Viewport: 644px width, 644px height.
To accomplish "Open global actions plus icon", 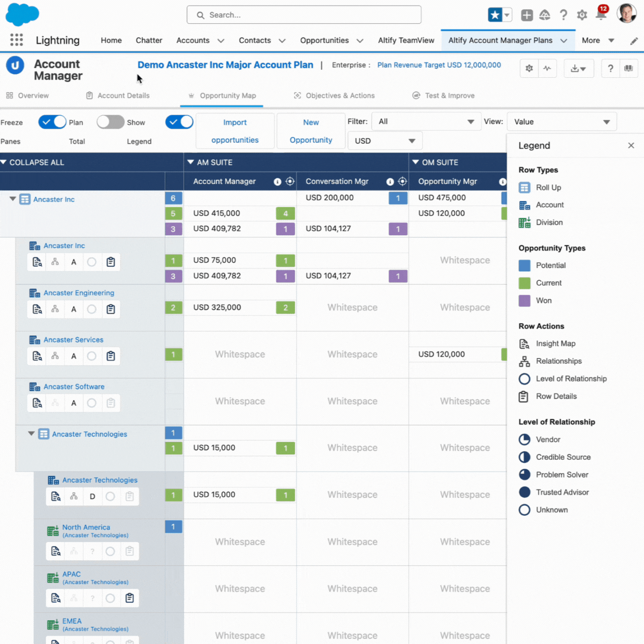I will [527, 15].
